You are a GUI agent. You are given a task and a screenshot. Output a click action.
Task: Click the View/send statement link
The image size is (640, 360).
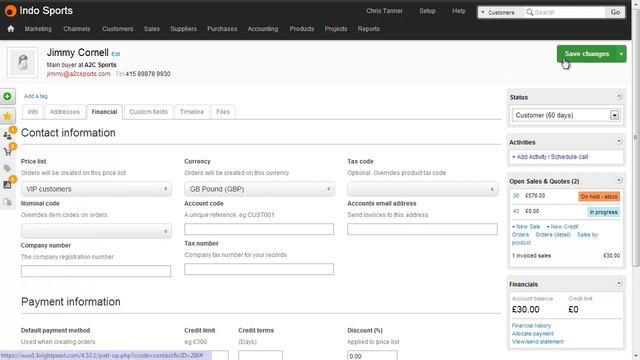[538, 342]
